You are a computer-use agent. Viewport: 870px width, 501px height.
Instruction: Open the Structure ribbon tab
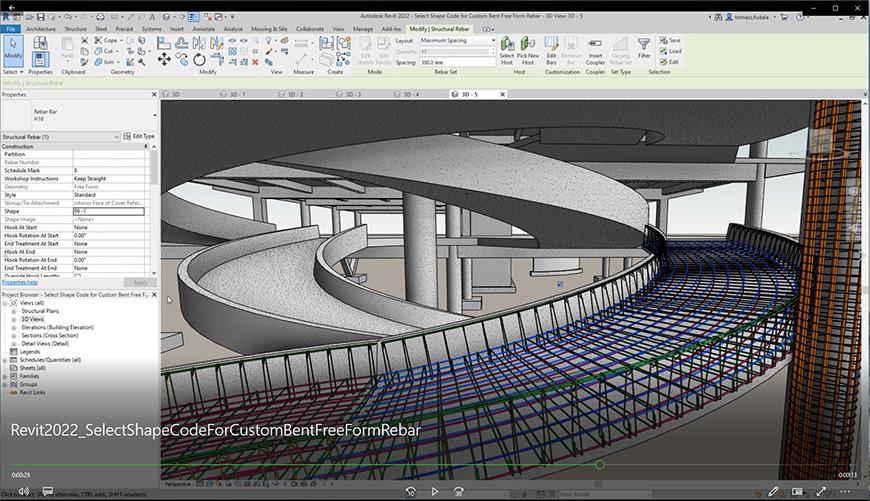(x=75, y=29)
